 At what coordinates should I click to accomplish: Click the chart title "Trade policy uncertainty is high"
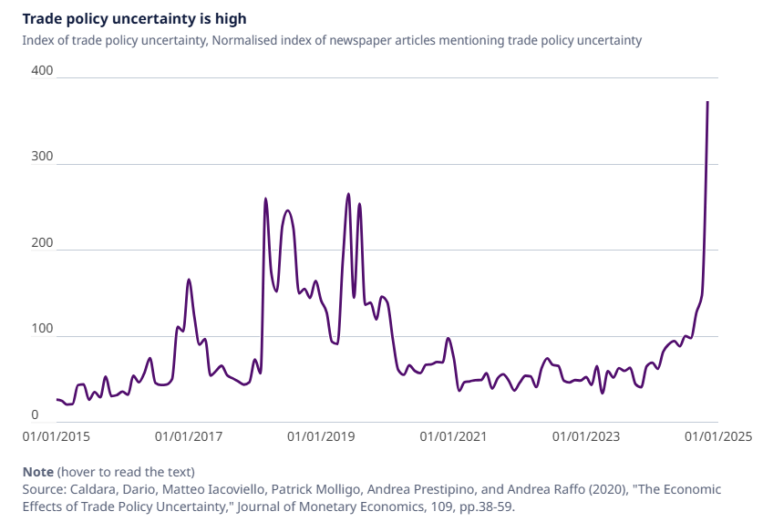point(134,18)
